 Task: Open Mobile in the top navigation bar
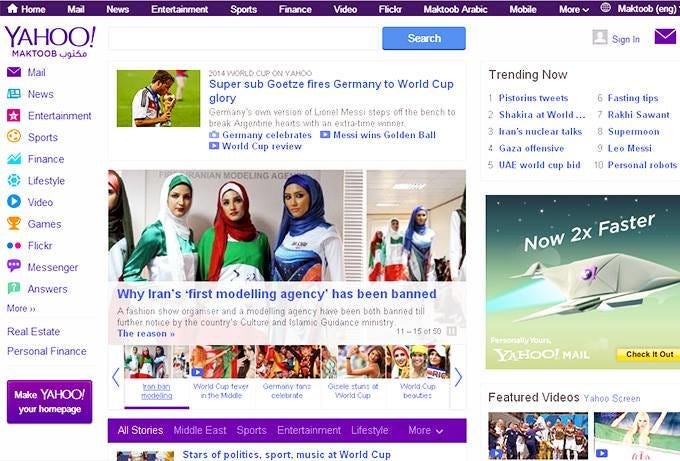(x=523, y=9)
